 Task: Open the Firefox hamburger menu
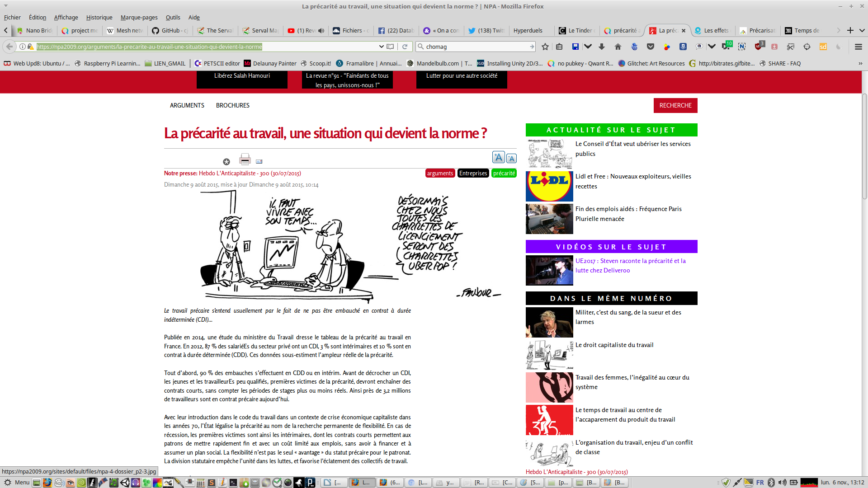(859, 47)
